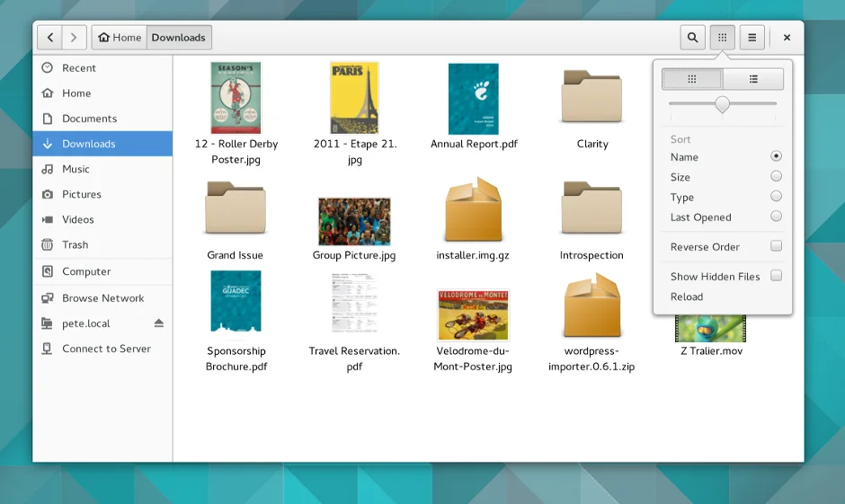Toggle the Show Hidden Files checkbox
845x504 pixels.
(776, 276)
